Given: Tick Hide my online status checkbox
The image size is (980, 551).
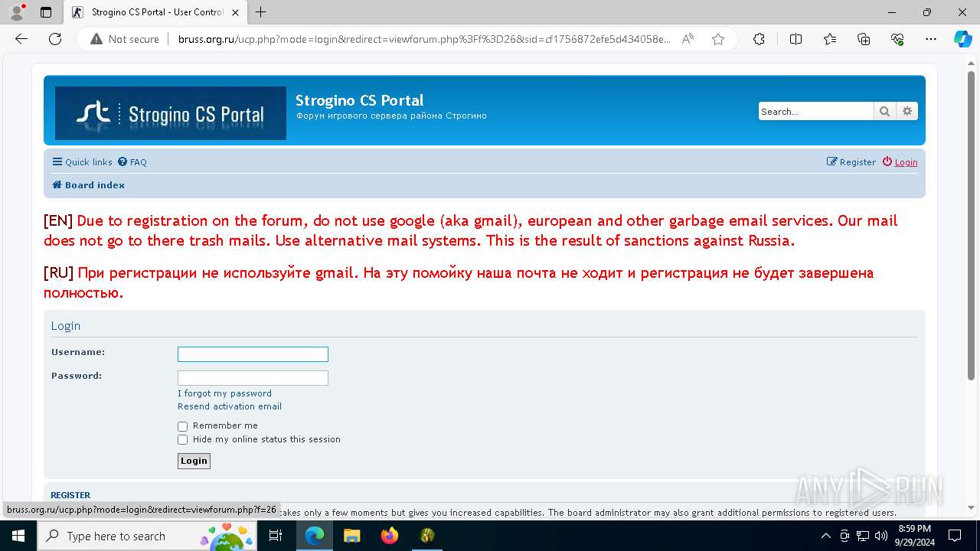Looking at the screenshot, I should click(182, 440).
